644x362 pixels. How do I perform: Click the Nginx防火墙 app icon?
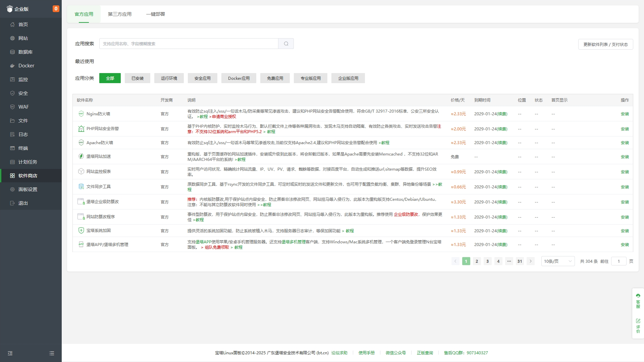click(81, 114)
